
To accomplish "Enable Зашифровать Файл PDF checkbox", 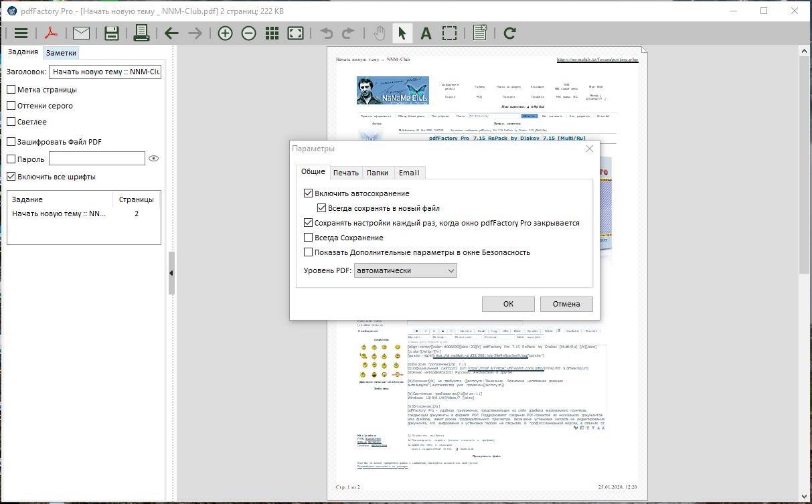I will tap(11, 141).
